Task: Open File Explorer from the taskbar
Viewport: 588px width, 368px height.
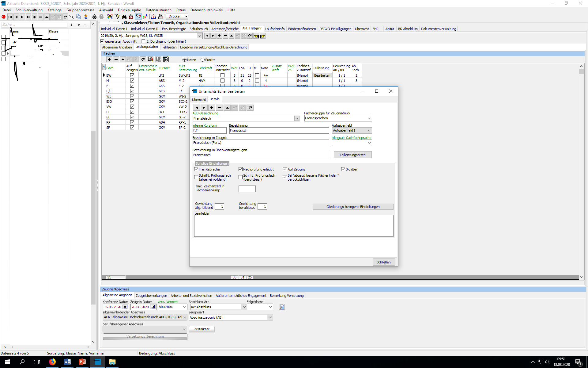Action: [x=112, y=362]
